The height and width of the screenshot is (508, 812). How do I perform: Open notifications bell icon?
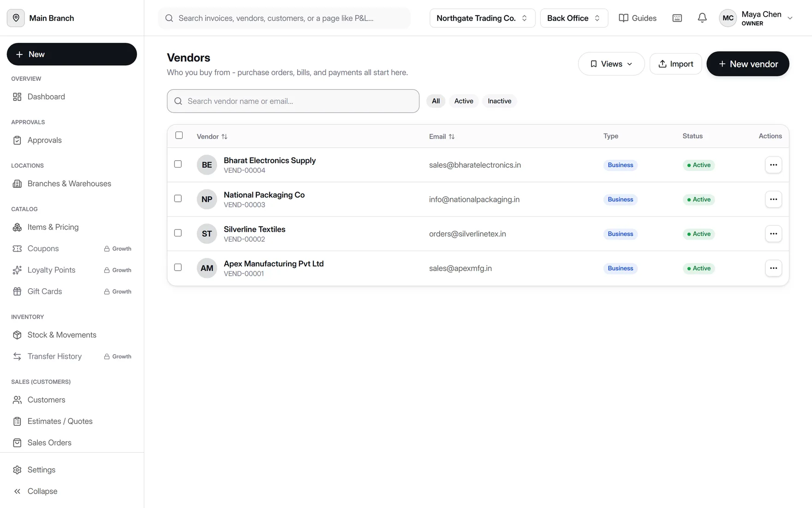pos(702,18)
